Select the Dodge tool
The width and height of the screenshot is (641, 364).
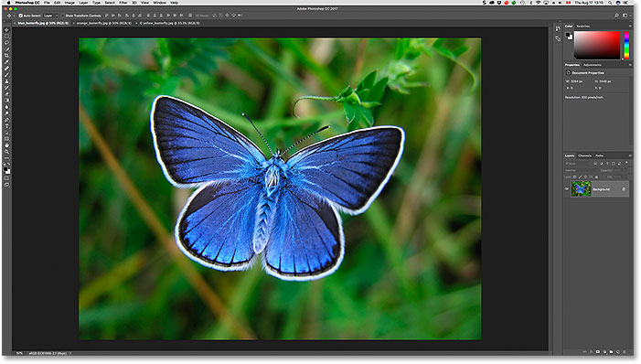pos(6,113)
